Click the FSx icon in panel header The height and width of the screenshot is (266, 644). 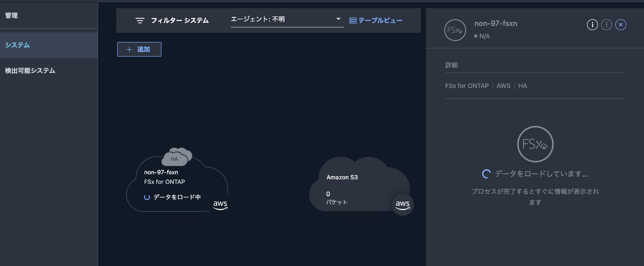[x=455, y=30]
